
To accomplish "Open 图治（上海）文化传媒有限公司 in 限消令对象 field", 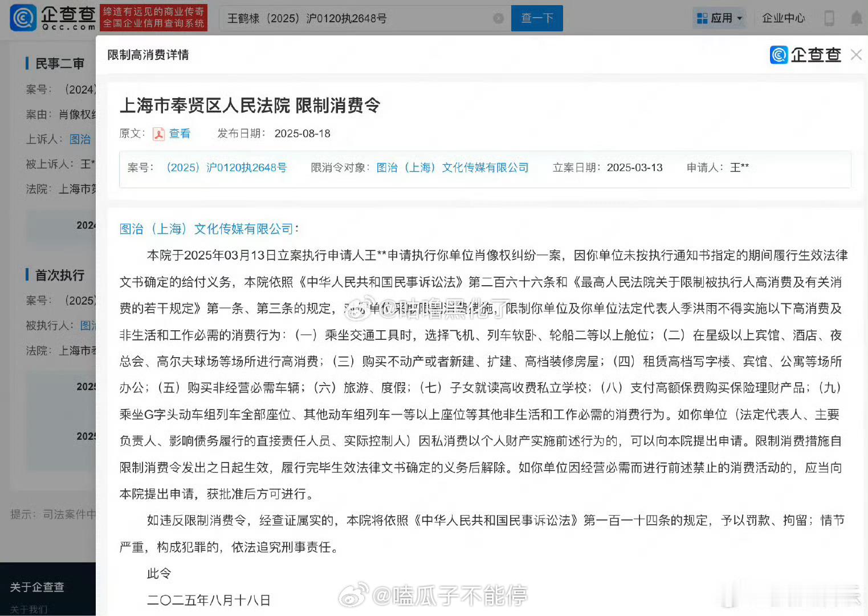I will (453, 168).
